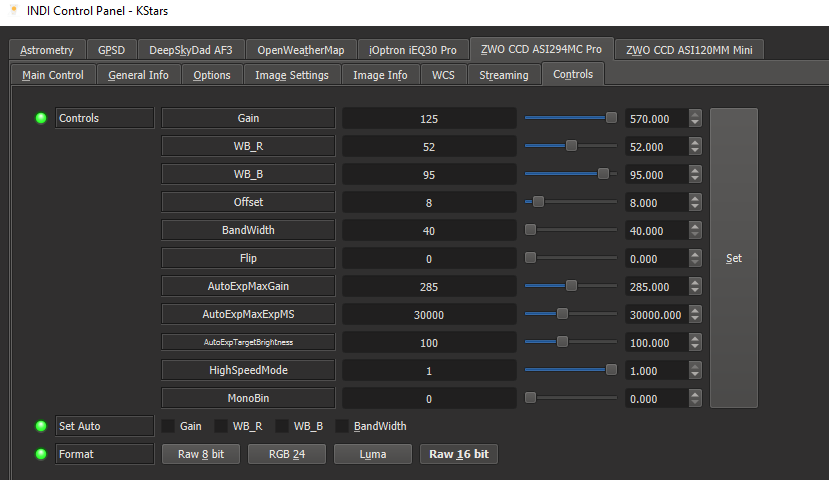829x480 pixels.
Task: Click the Offset slider handle
Action: [538, 201]
